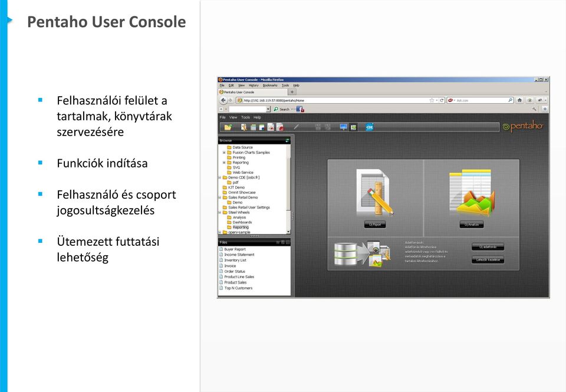
Task: Click the green Search magnifier toolbar icon
Action: [x=276, y=109]
